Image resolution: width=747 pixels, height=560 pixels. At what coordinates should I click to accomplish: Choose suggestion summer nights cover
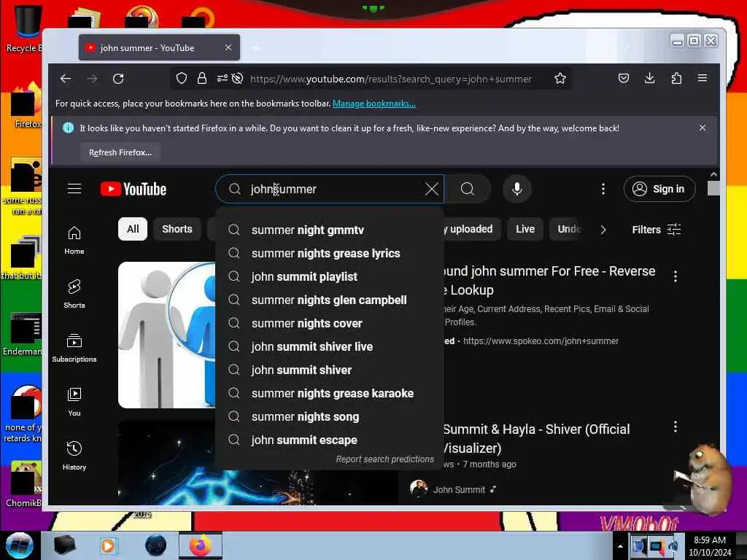pyautogui.click(x=330, y=323)
